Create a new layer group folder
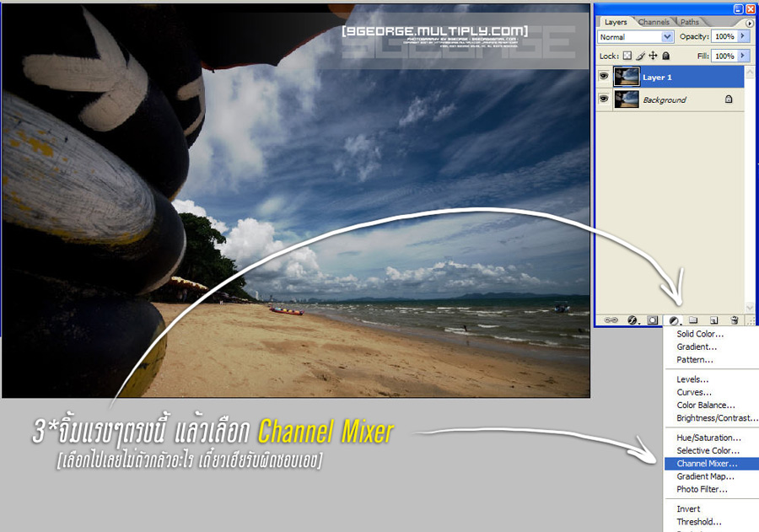The height and width of the screenshot is (532, 759). pos(694,320)
